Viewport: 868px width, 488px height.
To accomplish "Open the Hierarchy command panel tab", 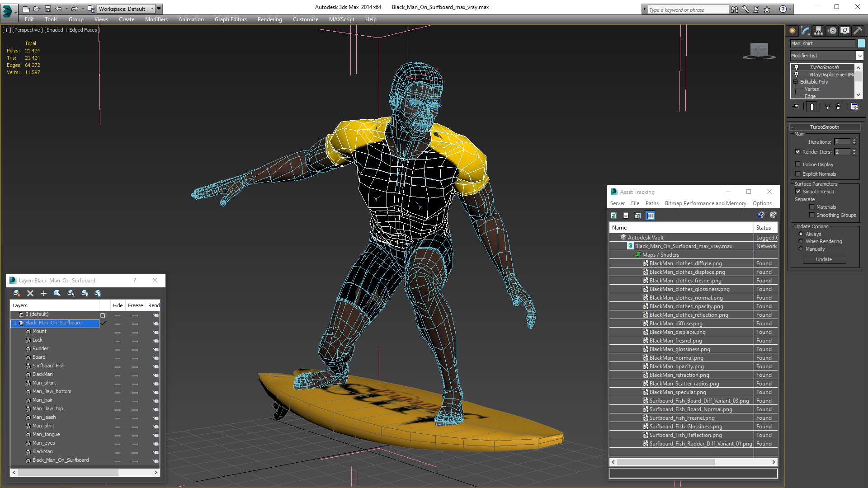I will (x=818, y=31).
